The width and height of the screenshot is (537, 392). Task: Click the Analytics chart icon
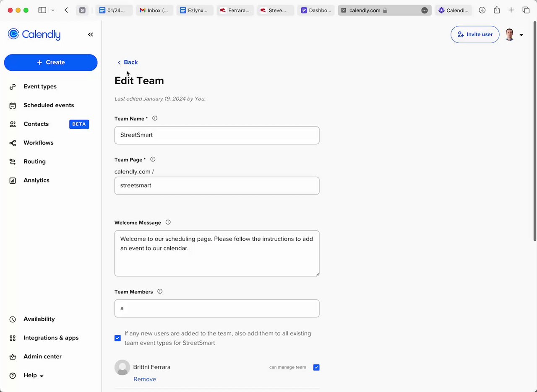click(13, 181)
